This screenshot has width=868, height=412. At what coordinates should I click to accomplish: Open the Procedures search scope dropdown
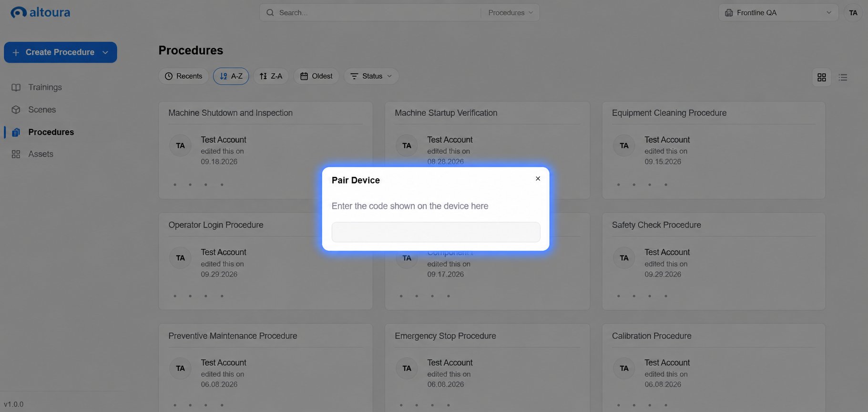(x=510, y=13)
